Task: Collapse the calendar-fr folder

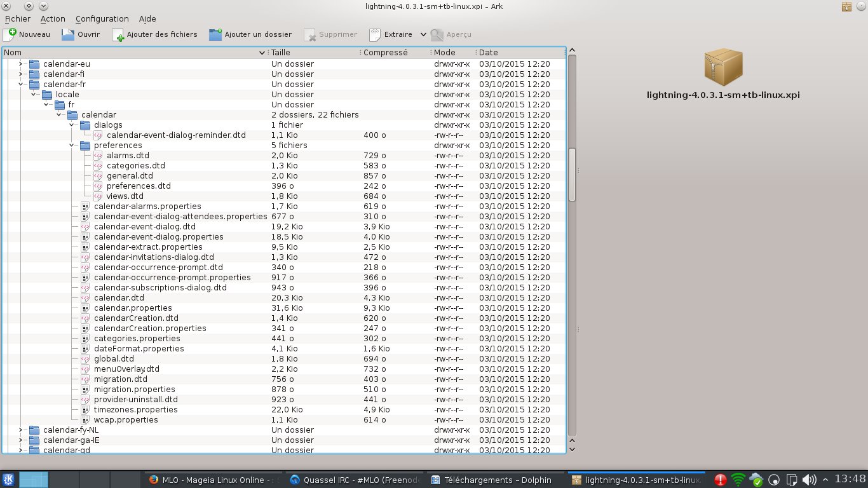Action: pyautogui.click(x=20, y=85)
